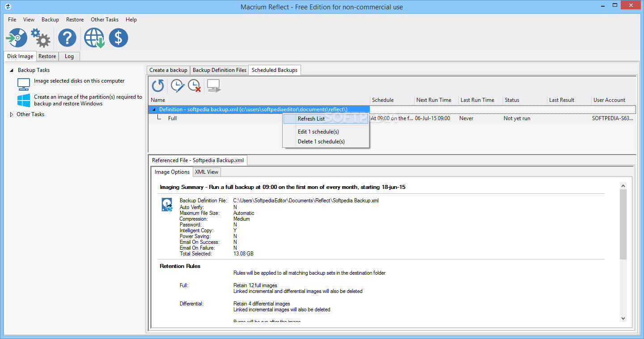This screenshot has height=339, width=644.
Task: Open the gears settings toolbar icon
Action: click(x=41, y=38)
